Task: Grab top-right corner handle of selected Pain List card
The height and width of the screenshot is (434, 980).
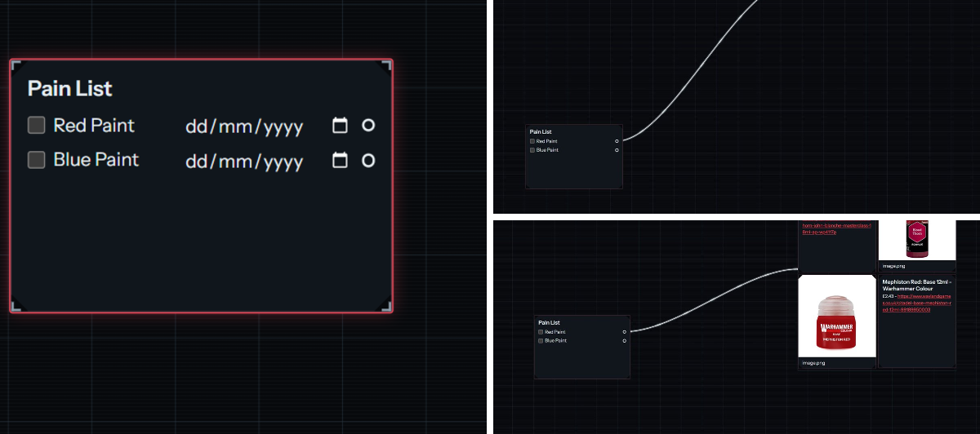Action: coord(386,65)
